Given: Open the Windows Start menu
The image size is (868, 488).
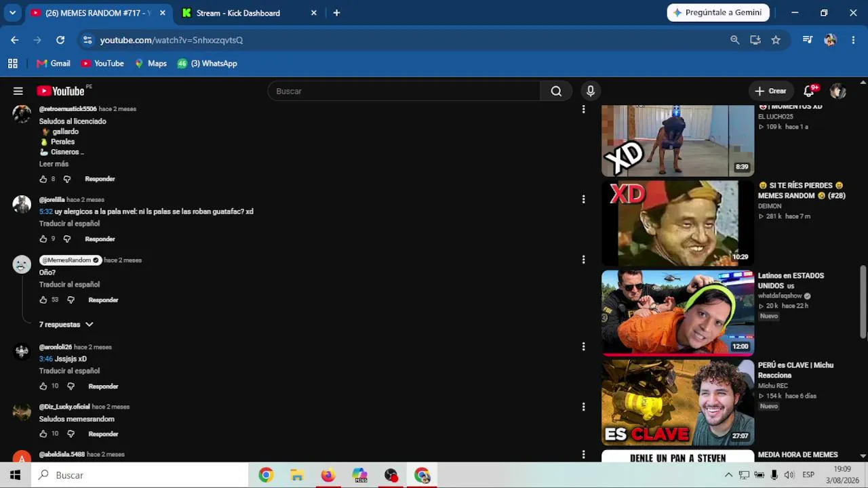Looking at the screenshot, I should (15, 475).
